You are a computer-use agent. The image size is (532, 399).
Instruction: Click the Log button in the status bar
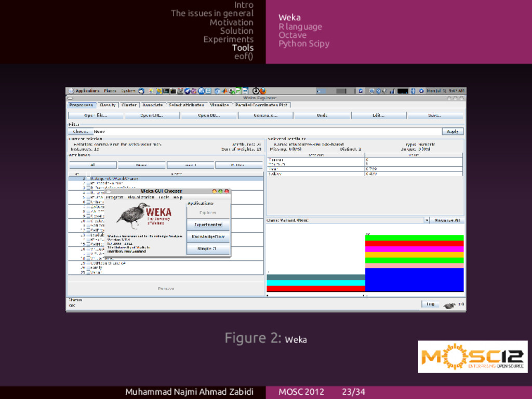[x=430, y=304]
